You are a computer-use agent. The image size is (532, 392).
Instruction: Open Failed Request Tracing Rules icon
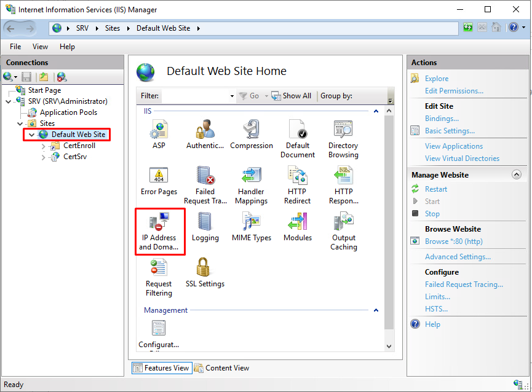(205, 185)
